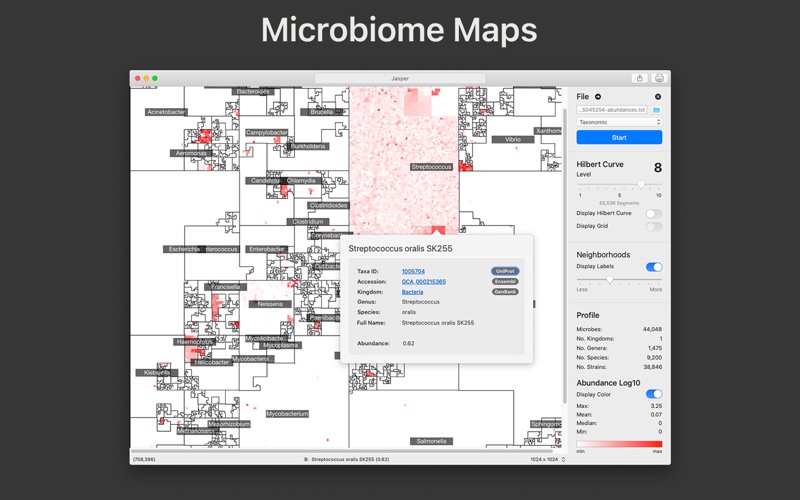Click the Mesorhizobium map label
This screenshot has width=800, height=500.
(229, 424)
